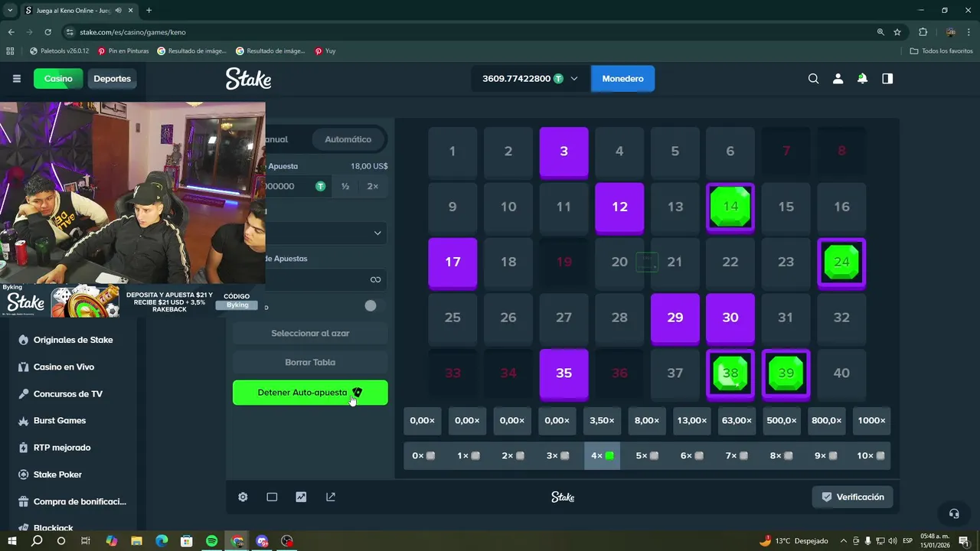This screenshot has width=980, height=551.
Task: Expand the wallet balance currency dropdown
Action: pos(573,79)
